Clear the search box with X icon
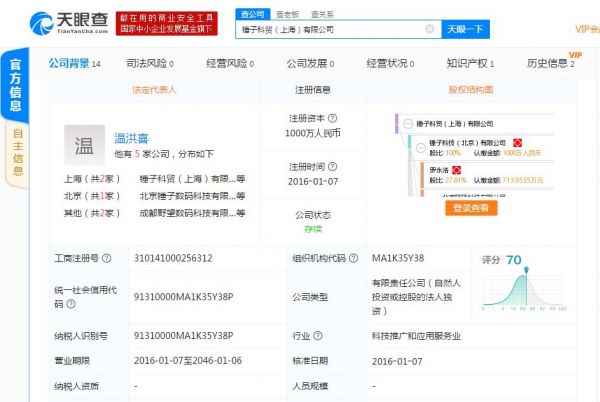This screenshot has height=402, width=600. click(430, 29)
